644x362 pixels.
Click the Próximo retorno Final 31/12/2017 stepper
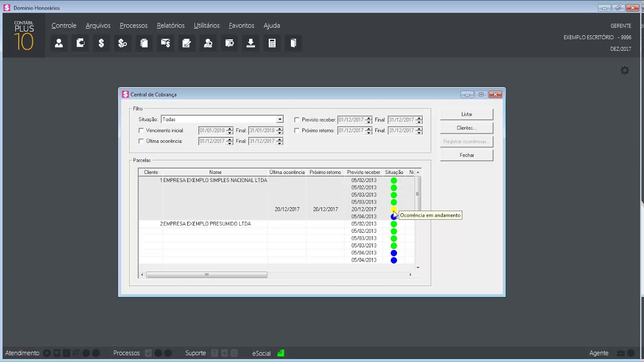(x=419, y=131)
